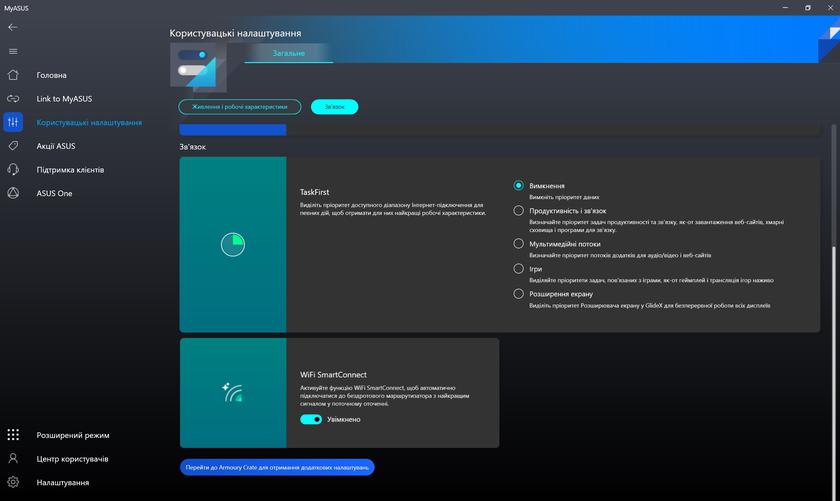
Task: Click the Link to MyASUS icon
Action: 13,99
